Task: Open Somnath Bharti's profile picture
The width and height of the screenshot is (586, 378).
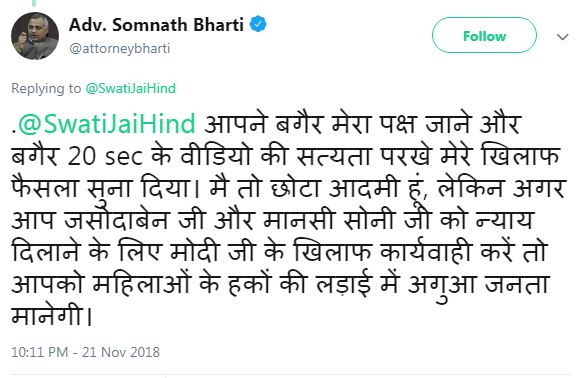Action: (x=35, y=36)
